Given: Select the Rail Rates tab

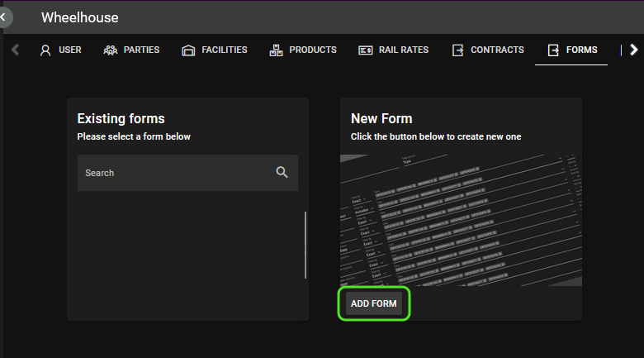Looking at the screenshot, I should 394,50.
